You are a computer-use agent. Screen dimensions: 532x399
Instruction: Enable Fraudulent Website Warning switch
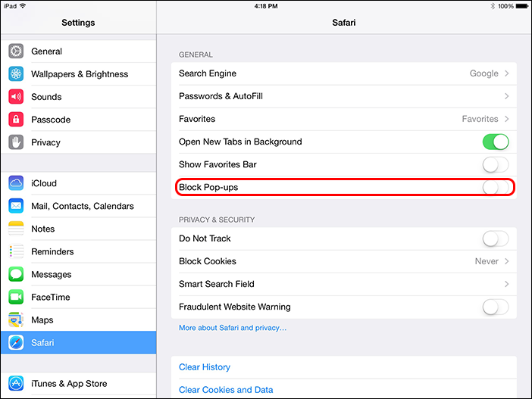tap(495, 307)
